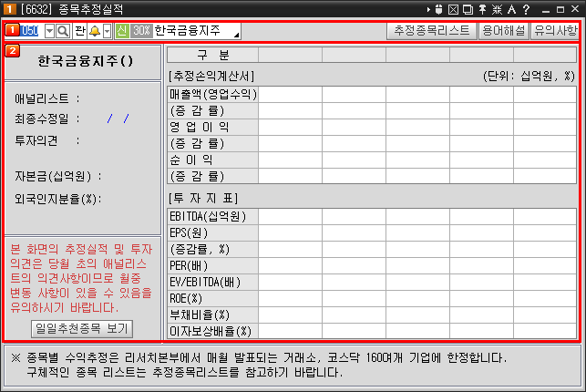This screenshot has height=392, width=586.
Task: Click the 최종수정일 label
Action: pos(42,119)
